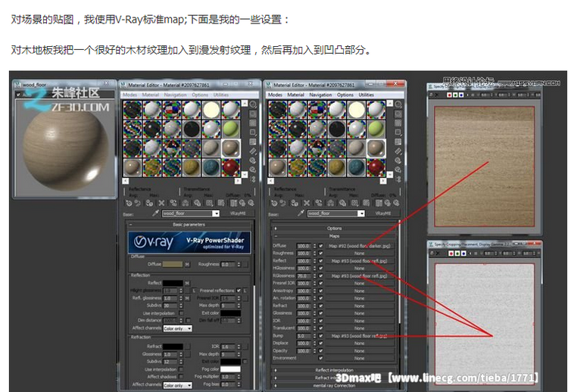Click Show End Result icon in left editor
This screenshot has width=568, height=392.
(233, 203)
